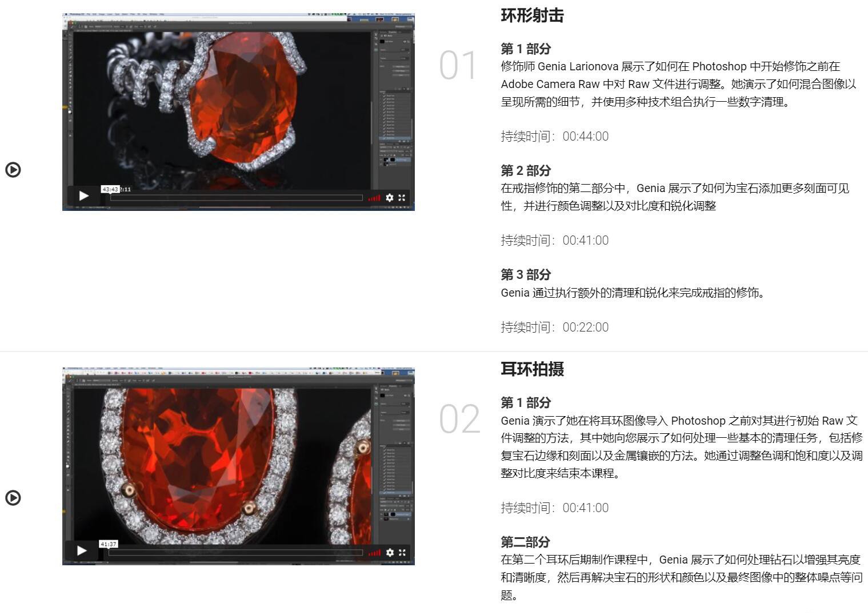Image resolution: width=868 pixels, height=615 pixels.
Task: Enter fullscreen on the ring retouching video
Action: tap(403, 198)
